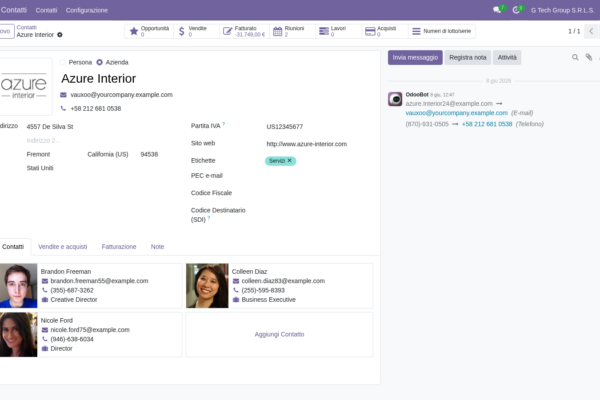
Task: Open the Acquisti credit card stat button
Action: [385, 31]
